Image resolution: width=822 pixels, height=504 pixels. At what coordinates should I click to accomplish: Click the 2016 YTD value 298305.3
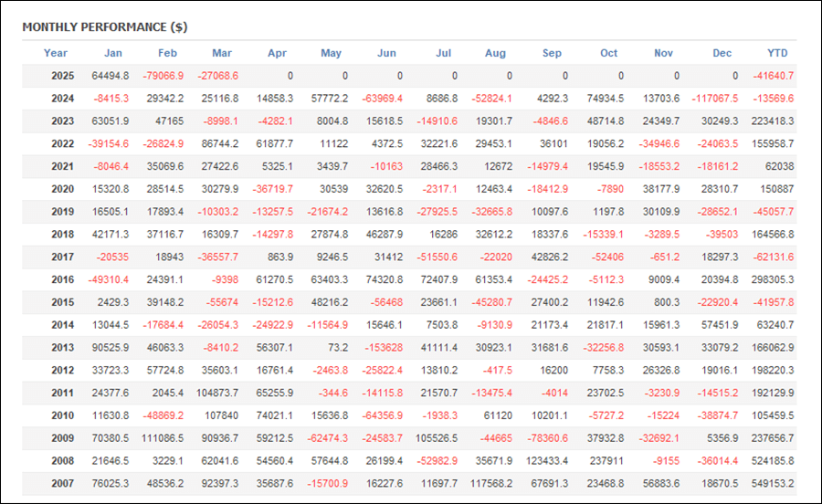[x=773, y=279]
